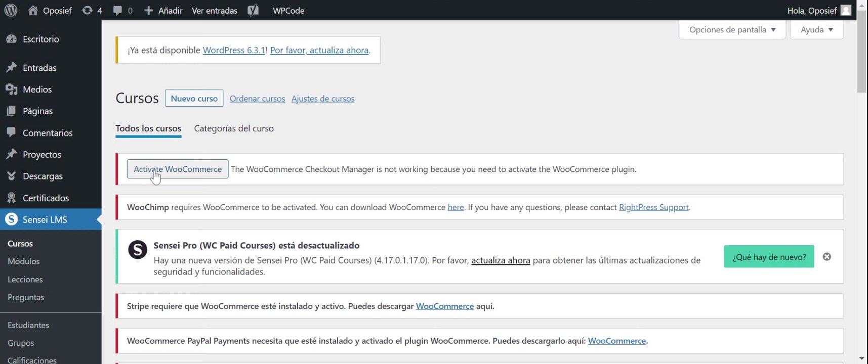This screenshot has height=364, width=868.
Task: Dismiss the Sensei Pro outdated notice
Action: (x=826, y=257)
